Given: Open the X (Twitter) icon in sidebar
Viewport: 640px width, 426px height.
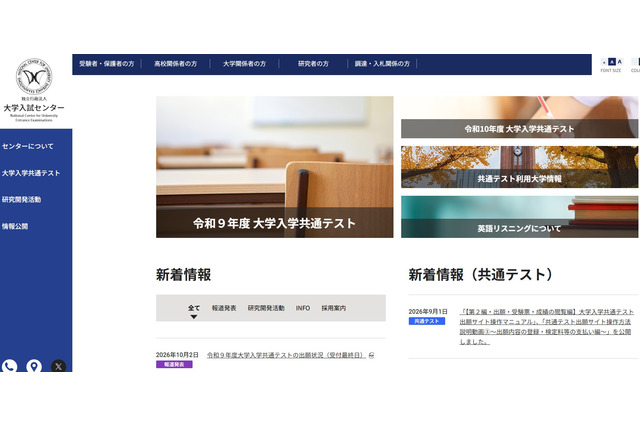Looking at the screenshot, I should coord(58,366).
